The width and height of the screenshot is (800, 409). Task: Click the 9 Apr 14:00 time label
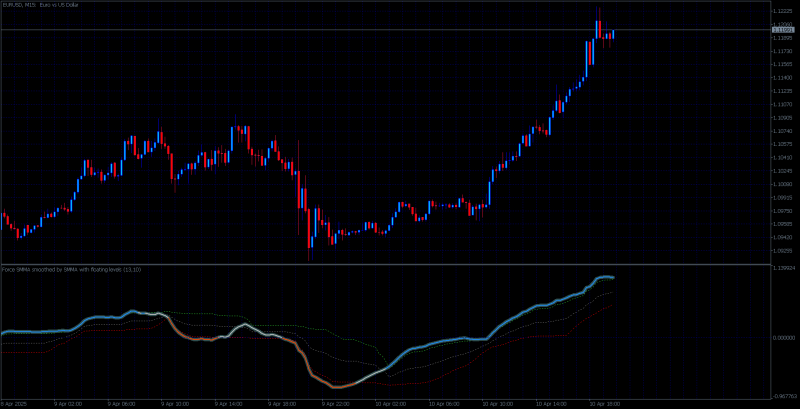click(x=229, y=404)
